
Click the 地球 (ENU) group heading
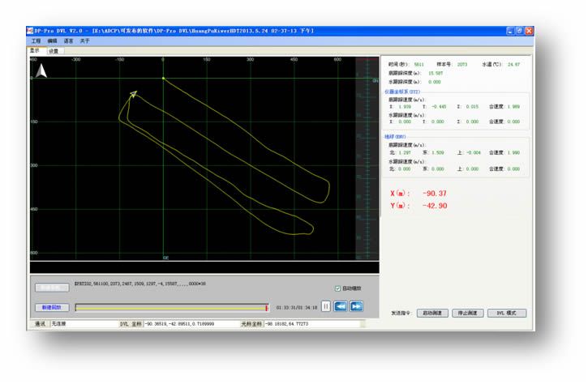pos(395,137)
